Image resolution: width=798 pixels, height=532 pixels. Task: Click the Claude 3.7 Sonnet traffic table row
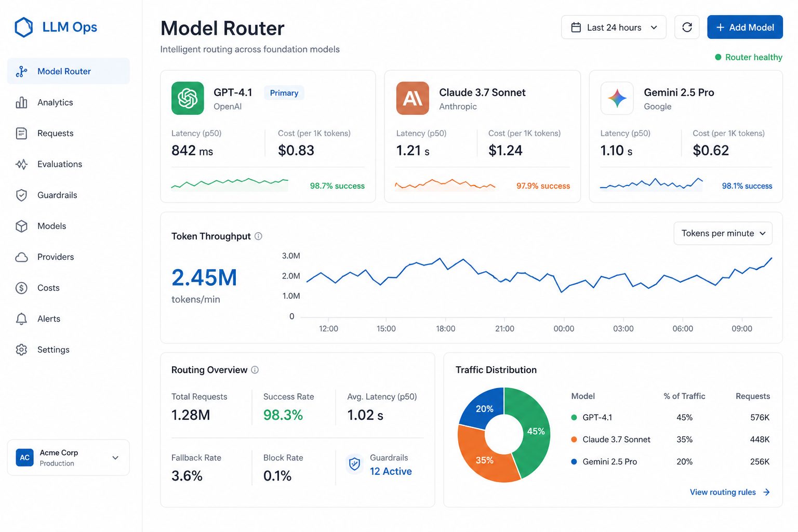click(x=670, y=440)
